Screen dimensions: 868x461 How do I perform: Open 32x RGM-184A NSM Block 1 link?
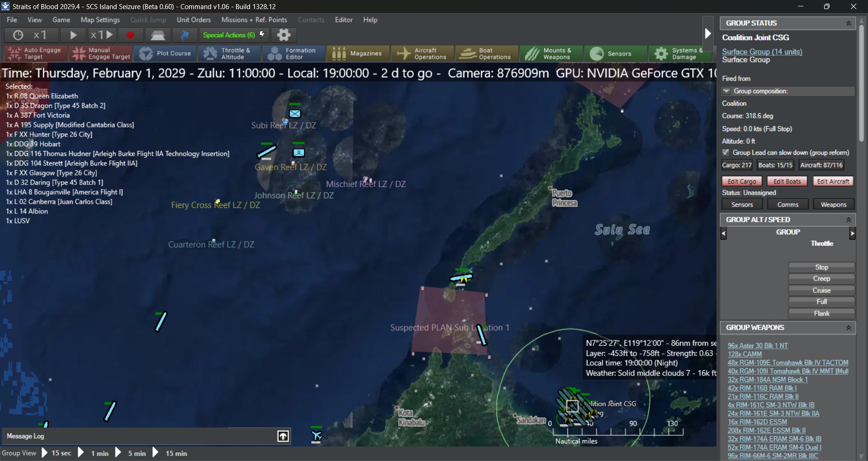[x=767, y=380]
